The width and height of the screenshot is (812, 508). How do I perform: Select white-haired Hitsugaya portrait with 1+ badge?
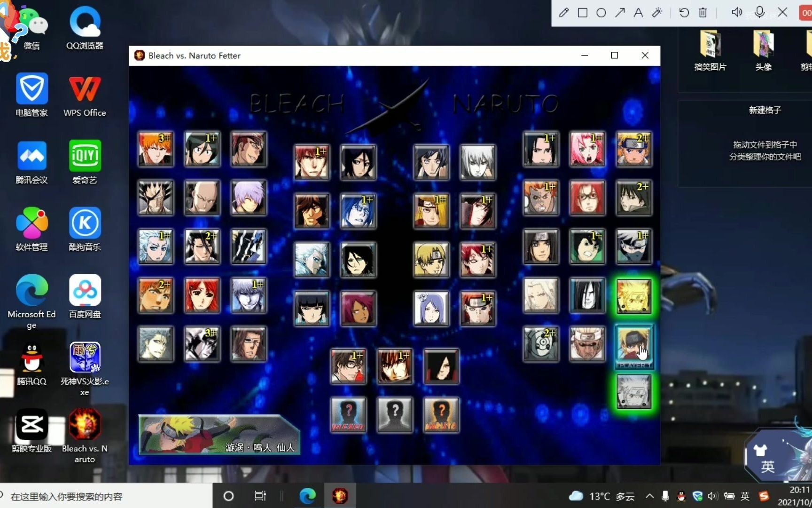click(x=156, y=247)
